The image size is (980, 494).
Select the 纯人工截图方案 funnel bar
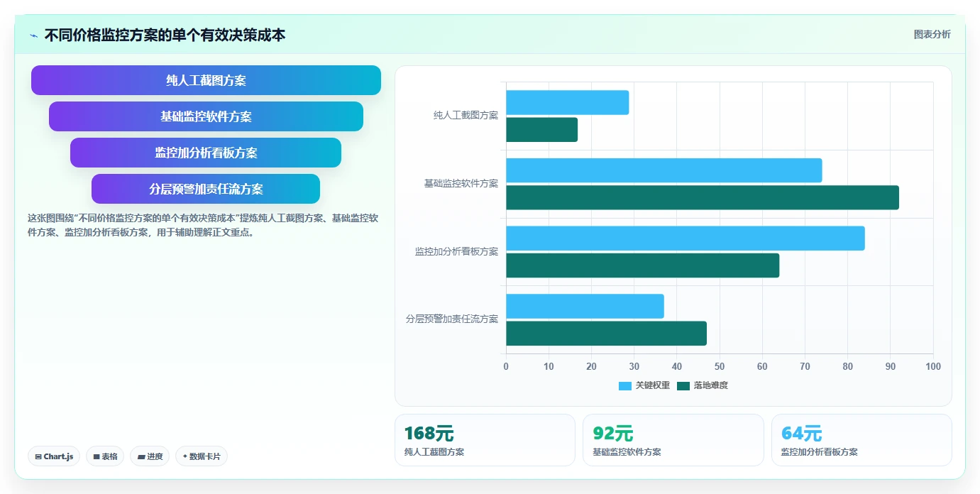206,80
